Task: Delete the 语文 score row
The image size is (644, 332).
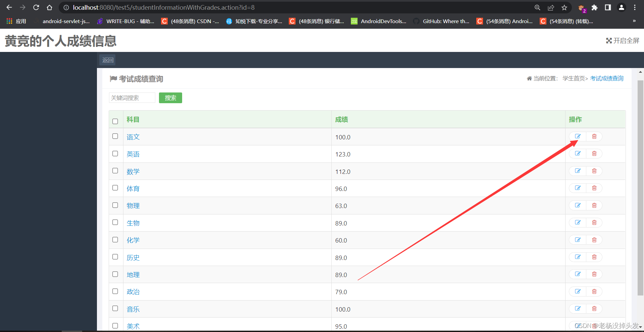Action: coord(594,136)
